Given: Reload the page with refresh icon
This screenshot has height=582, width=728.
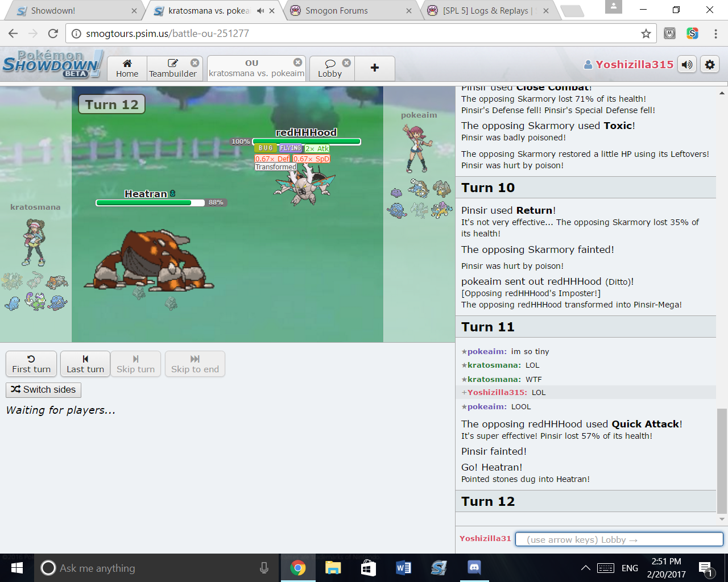Looking at the screenshot, I should coord(53,34).
